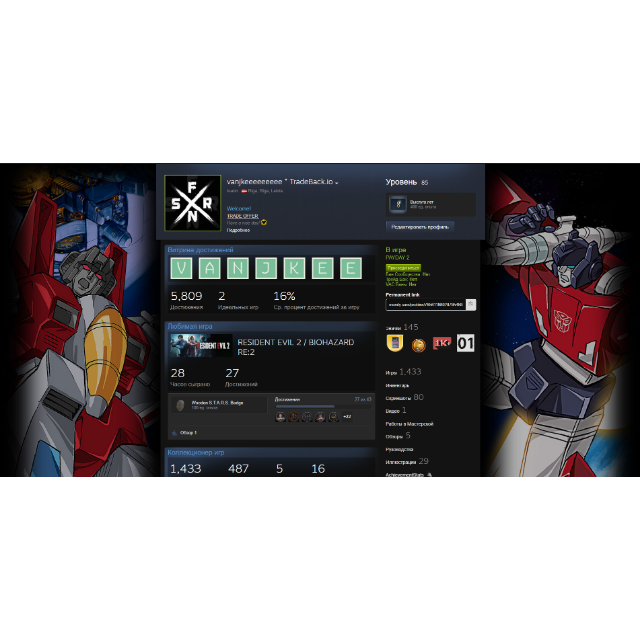
Task: Open the TRADE OFFER link
Action: coord(242,216)
